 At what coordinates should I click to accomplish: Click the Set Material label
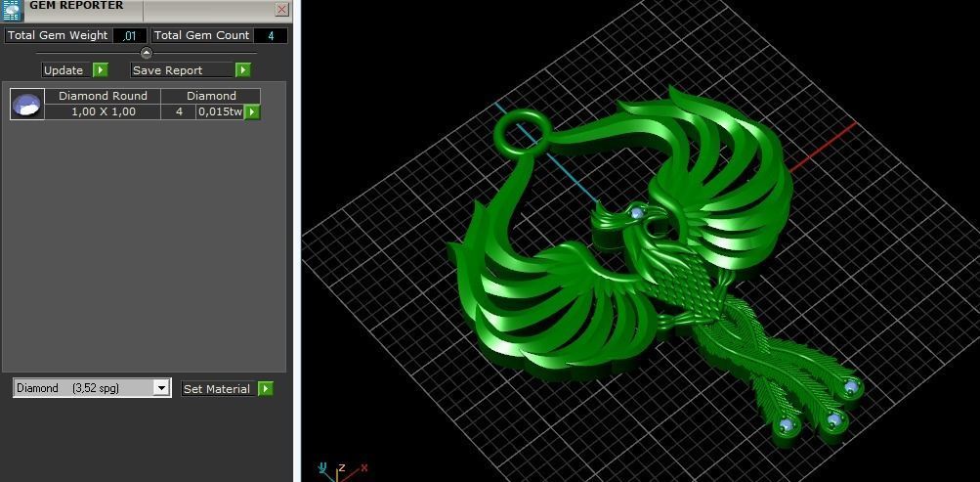(x=217, y=389)
